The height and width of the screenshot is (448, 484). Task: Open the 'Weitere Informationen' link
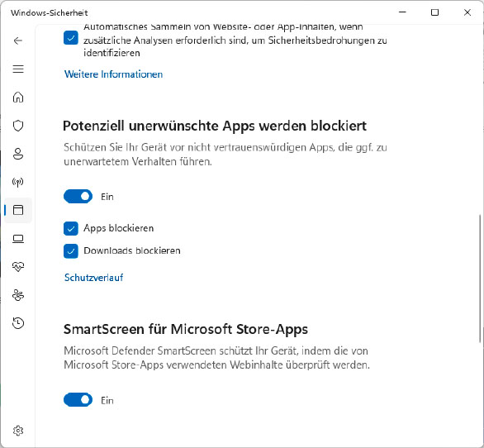pos(113,74)
